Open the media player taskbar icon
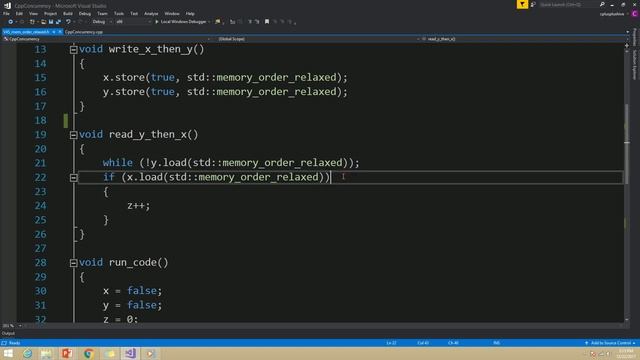 (x=151, y=353)
